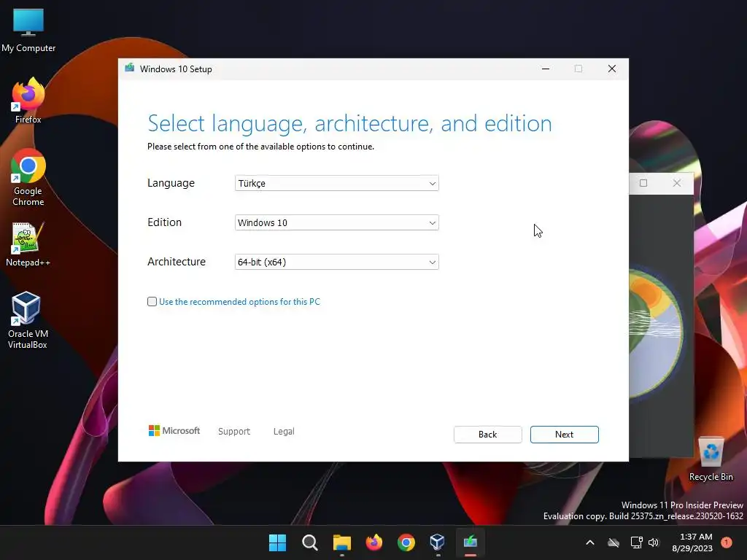Open network settings tray icon
747x560 pixels.
(x=636, y=542)
